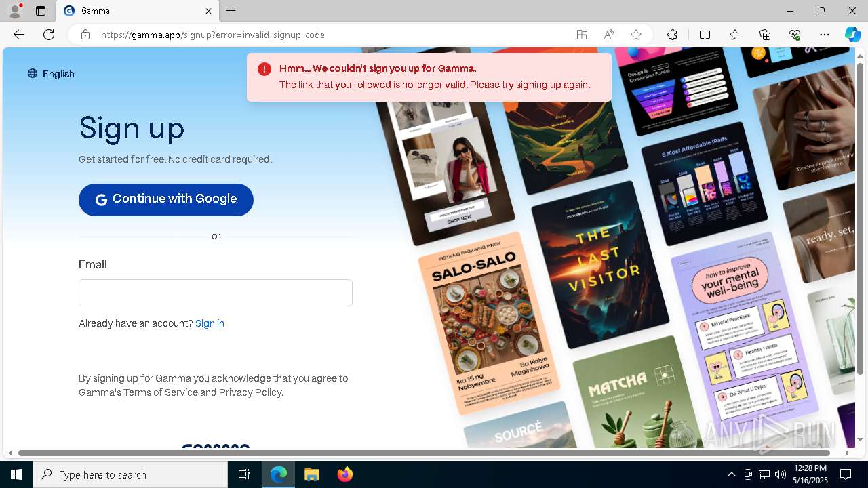Open network status tray icon
868x488 pixels.
(764, 474)
